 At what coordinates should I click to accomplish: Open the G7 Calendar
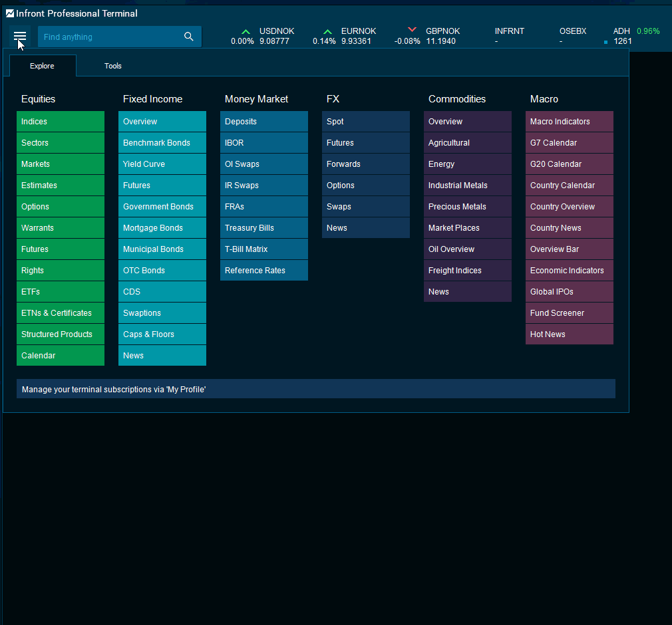coord(570,143)
